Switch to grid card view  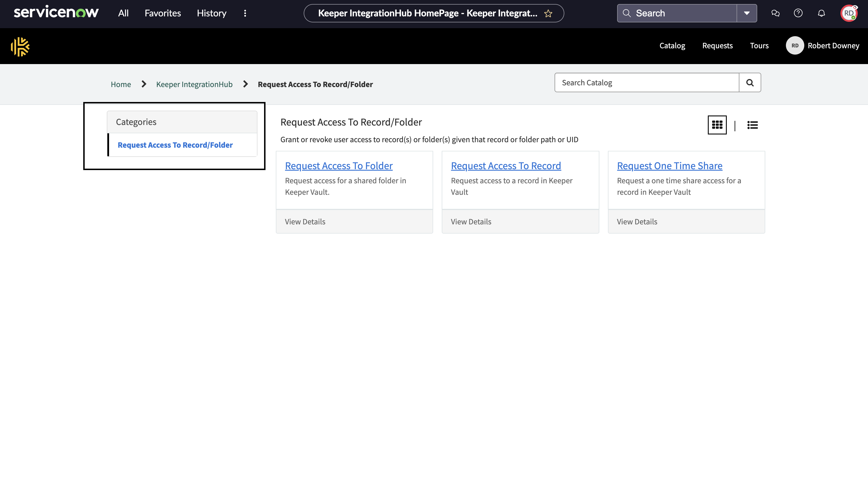click(717, 125)
